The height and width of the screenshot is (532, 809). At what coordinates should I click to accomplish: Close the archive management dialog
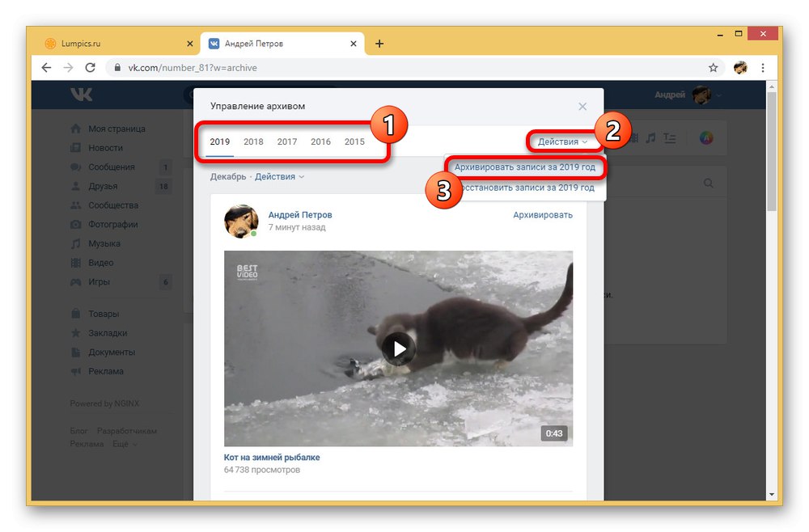click(582, 106)
